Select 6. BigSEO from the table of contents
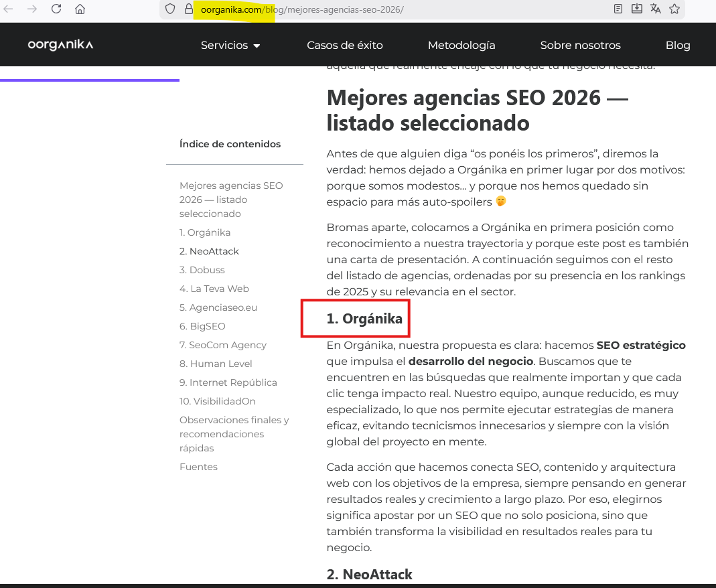The width and height of the screenshot is (716, 588). pyautogui.click(x=202, y=326)
